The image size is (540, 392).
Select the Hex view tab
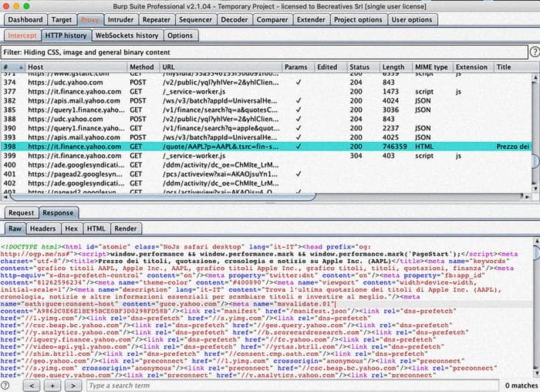tap(71, 228)
